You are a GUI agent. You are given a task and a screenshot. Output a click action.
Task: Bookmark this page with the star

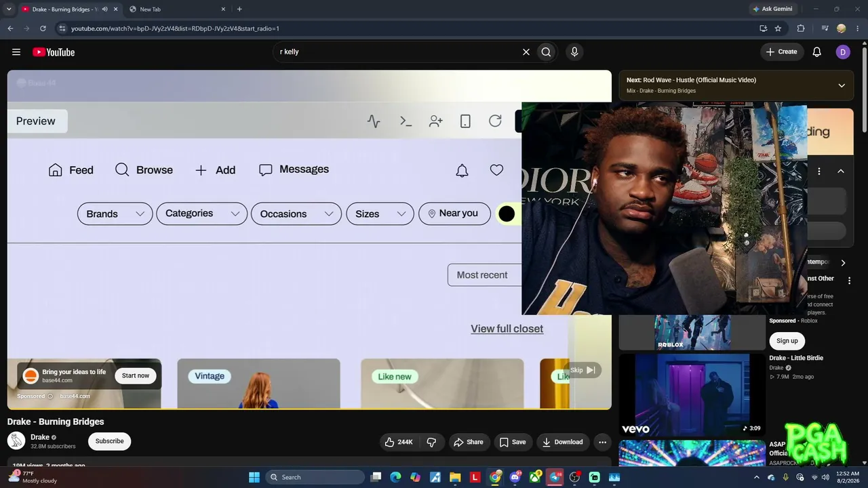[778, 28]
